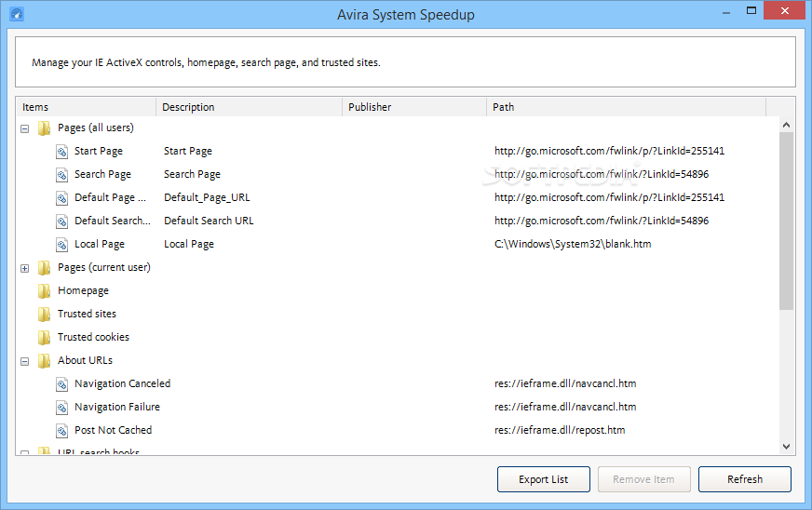Click the Post Not Cached item icon
Viewport: 812px width, 510px height.
coord(61,431)
